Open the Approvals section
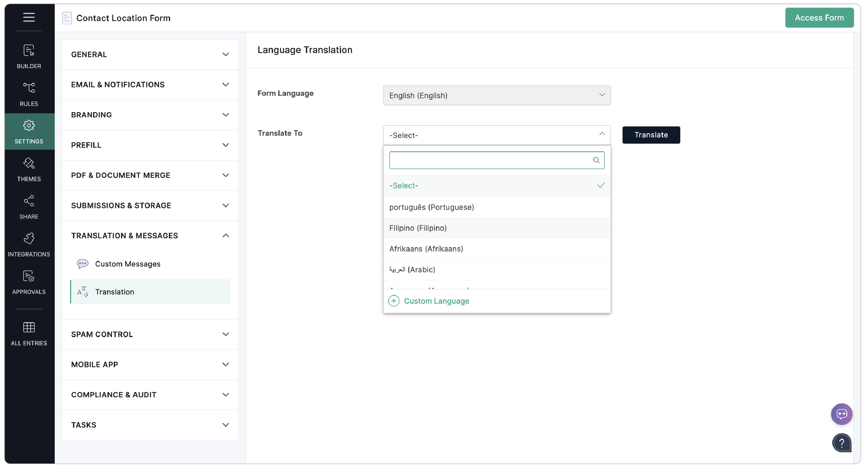 29,282
